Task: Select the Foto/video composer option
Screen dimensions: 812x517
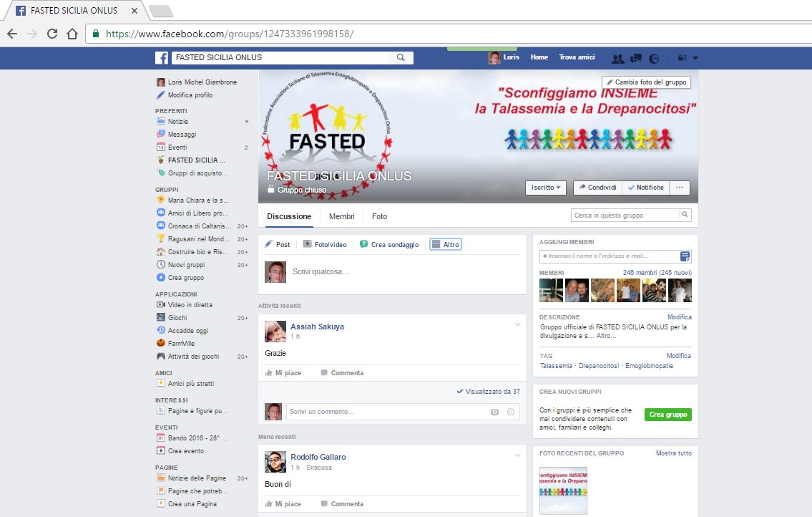Action: point(325,244)
